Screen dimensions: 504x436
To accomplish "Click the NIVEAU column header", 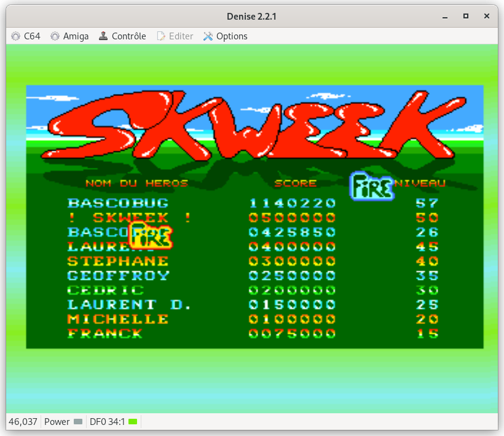I will 420,183.
